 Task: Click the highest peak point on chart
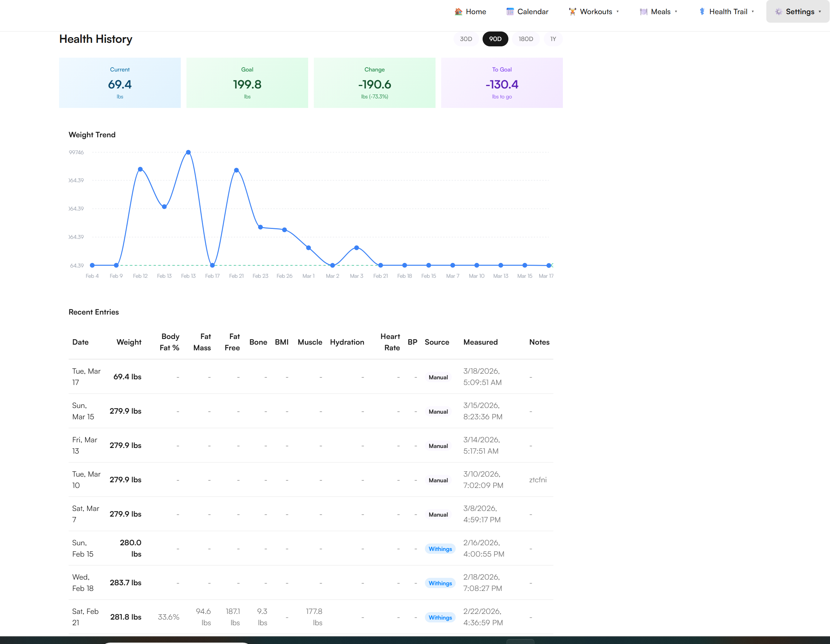click(x=188, y=153)
